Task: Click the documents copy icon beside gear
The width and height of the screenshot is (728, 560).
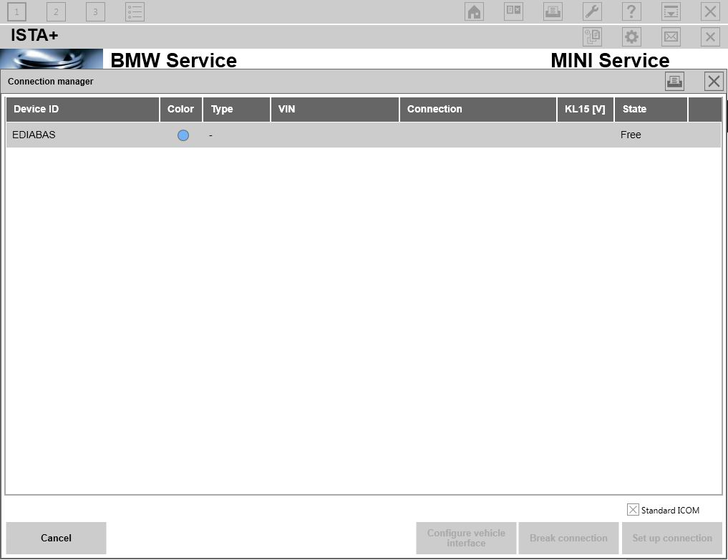Action: coord(592,37)
